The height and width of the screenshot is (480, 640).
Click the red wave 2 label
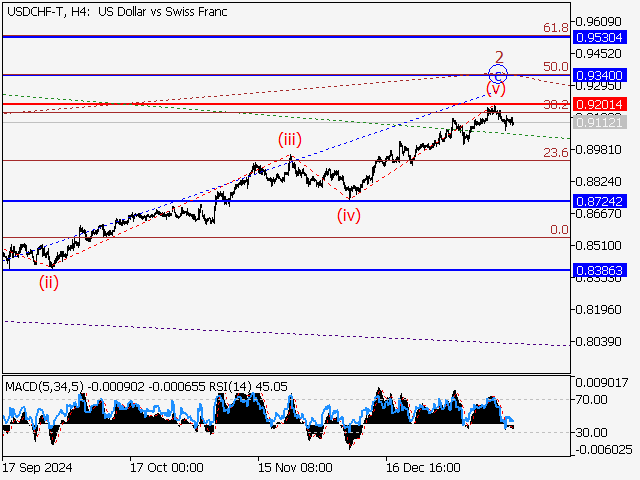click(x=498, y=56)
